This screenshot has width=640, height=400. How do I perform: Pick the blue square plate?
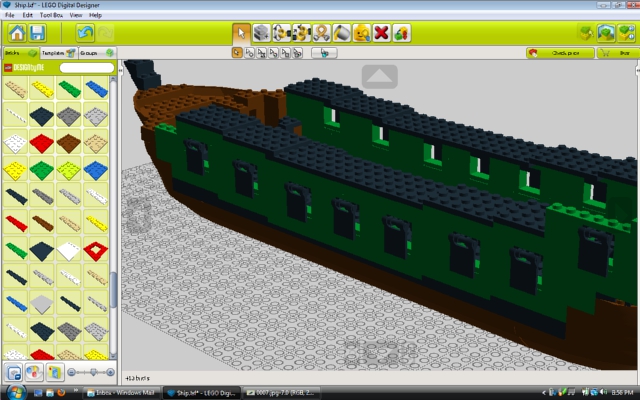[x=96, y=169]
